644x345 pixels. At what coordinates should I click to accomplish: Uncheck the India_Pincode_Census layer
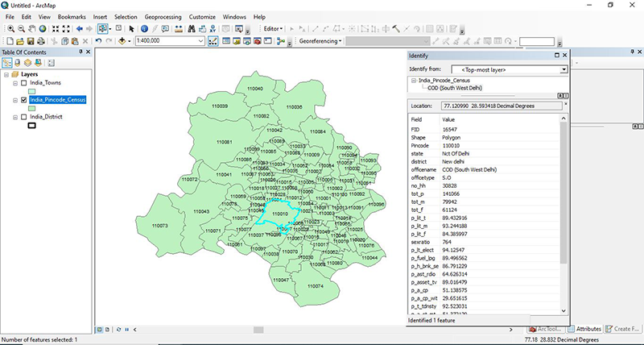tap(23, 100)
